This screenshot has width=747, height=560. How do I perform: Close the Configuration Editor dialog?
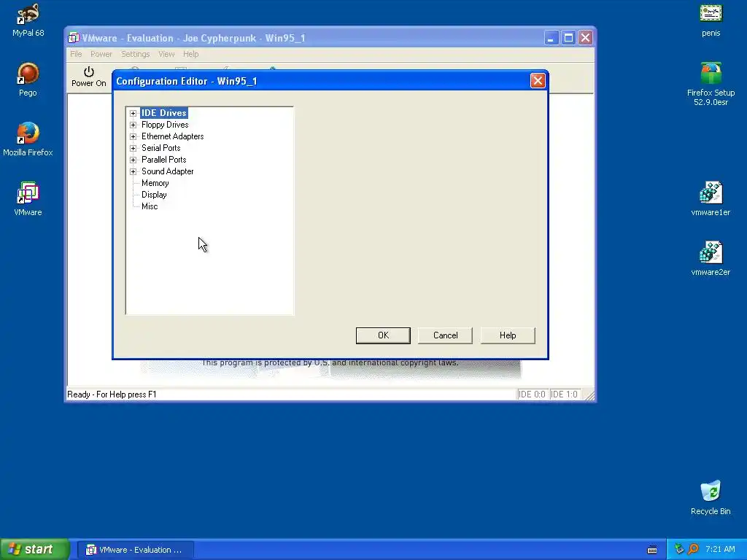point(538,81)
